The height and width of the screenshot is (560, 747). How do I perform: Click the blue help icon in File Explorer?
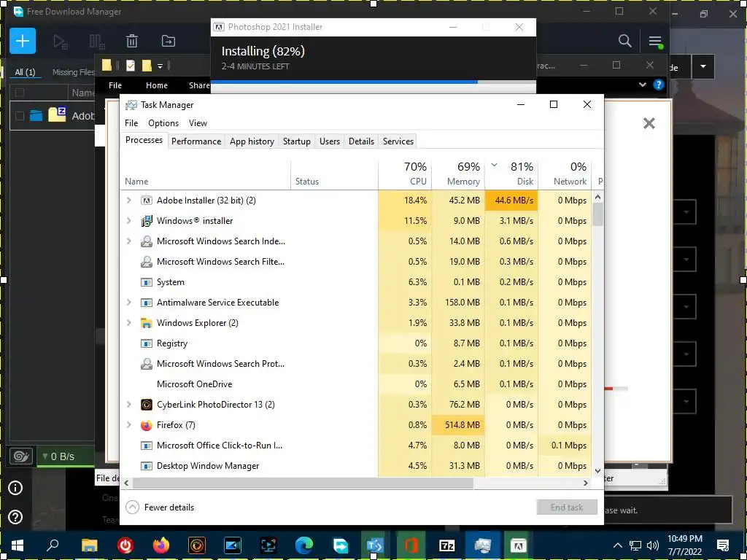coord(659,85)
